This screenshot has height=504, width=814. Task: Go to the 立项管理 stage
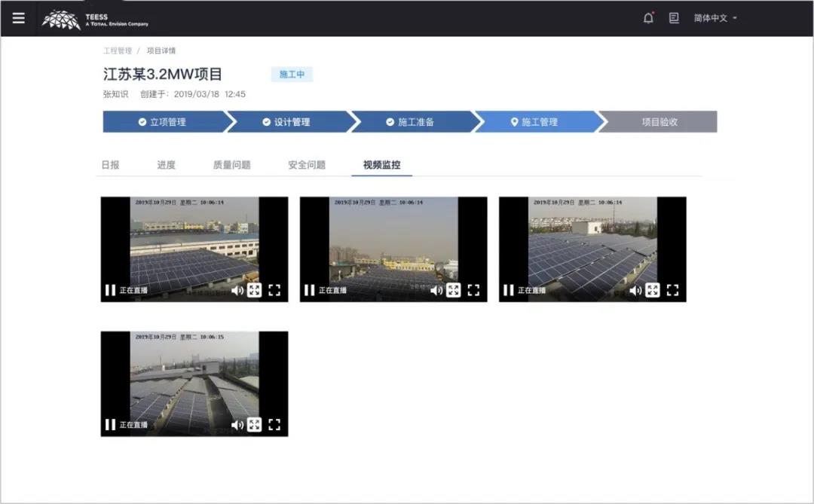tap(162, 122)
